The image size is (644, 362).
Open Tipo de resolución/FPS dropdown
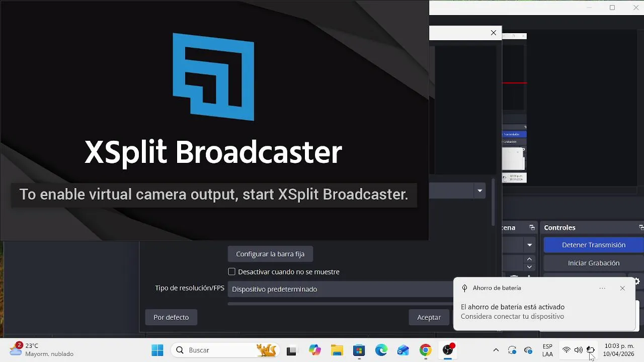tap(341, 289)
